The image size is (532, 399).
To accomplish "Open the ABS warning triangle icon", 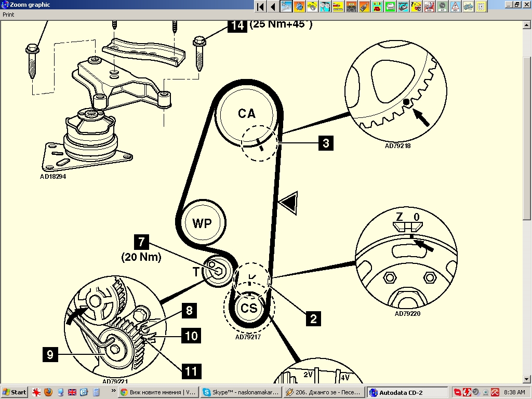I will pos(455,6).
